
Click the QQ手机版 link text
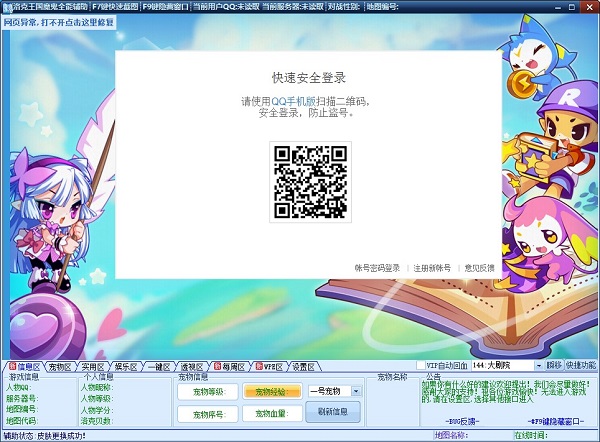(293, 101)
